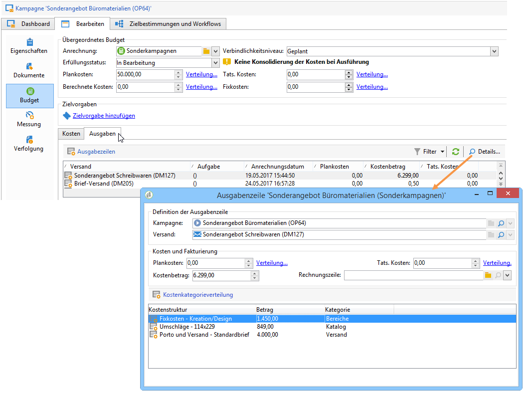Expand the Filter dropdown arrow
The height and width of the screenshot is (402, 532).
coord(442,152)
